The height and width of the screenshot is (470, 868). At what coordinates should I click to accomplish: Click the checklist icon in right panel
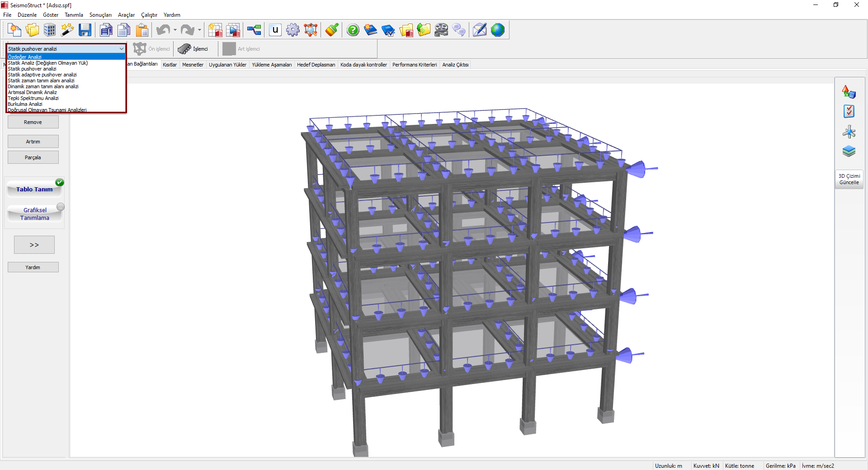click(849, 111)
